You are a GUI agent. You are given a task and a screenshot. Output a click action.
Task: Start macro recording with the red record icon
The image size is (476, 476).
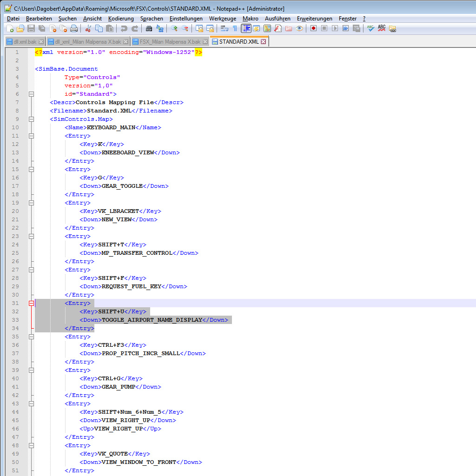click(x=314, y=28)
